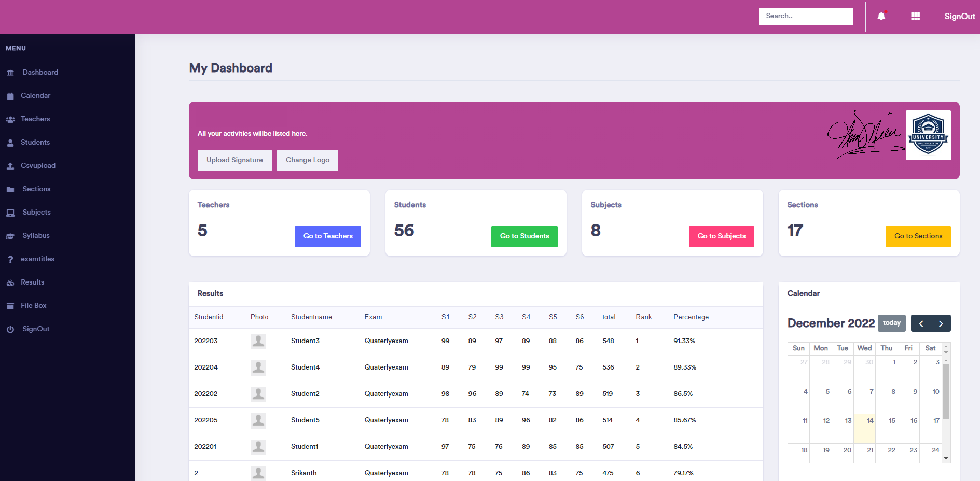Click the examtitles question-mark icon
The image size is (980, 481).
[x=10, y=259]
